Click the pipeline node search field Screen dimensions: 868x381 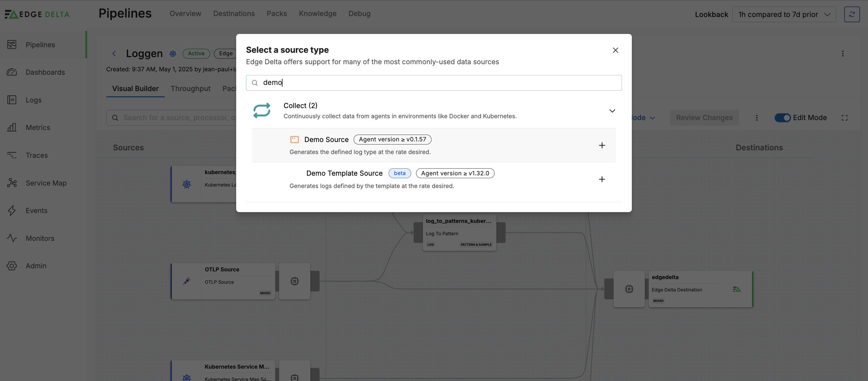coord(171,118)
